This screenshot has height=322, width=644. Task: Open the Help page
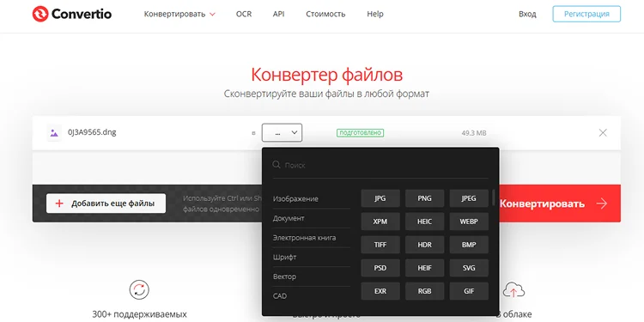point(375,14)
